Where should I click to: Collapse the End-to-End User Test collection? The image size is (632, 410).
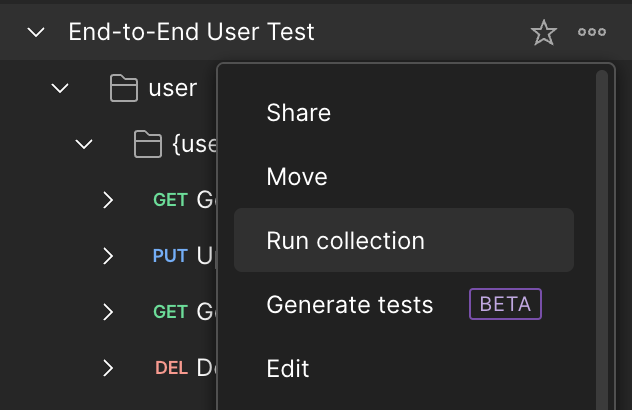tap(36, 32)
